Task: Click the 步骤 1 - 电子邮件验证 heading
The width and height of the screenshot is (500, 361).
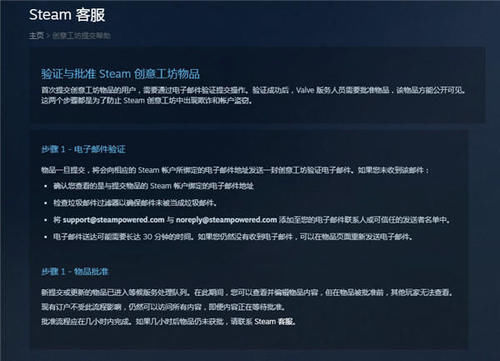Action: 83,149
